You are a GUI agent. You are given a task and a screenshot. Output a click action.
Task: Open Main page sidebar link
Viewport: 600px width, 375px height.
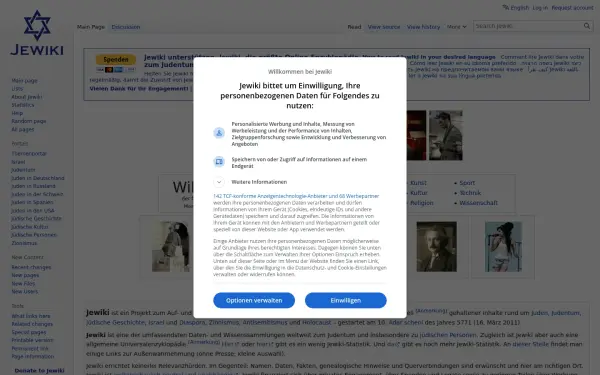click(x=24, y=81)
